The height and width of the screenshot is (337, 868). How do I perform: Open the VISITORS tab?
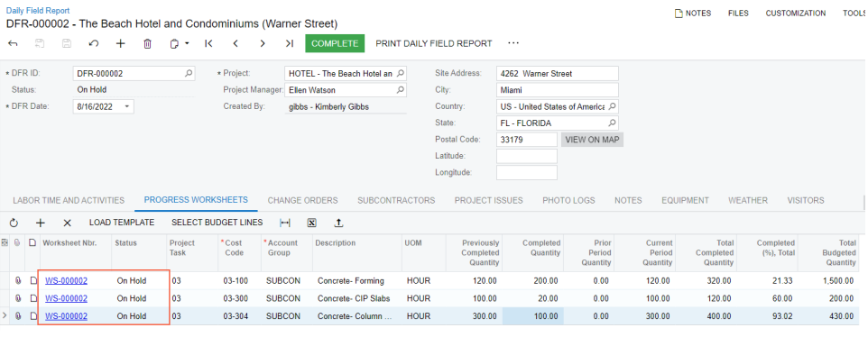click(806, 201)
